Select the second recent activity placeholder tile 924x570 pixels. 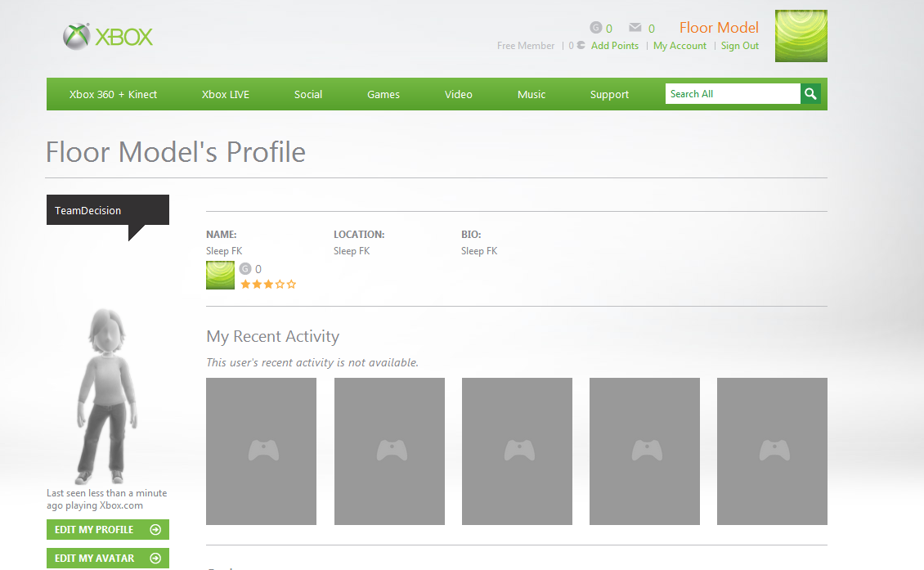coord(389,451)
